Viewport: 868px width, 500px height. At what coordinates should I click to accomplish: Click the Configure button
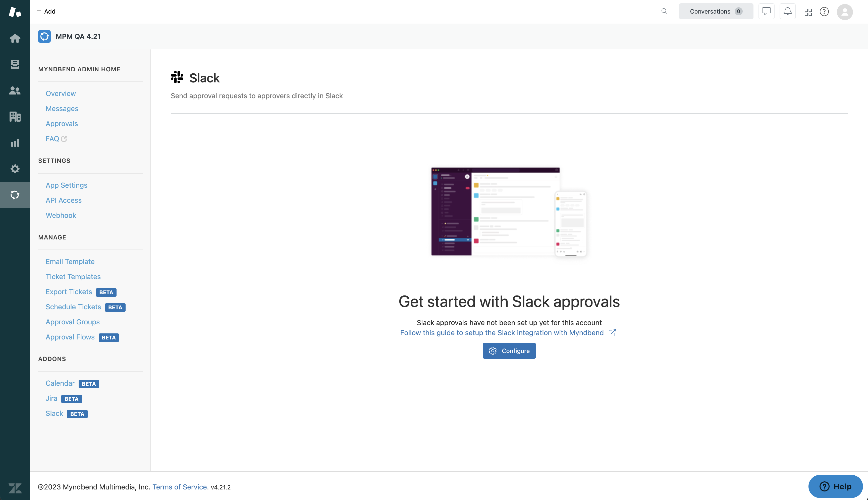click(x=509, y=351)
